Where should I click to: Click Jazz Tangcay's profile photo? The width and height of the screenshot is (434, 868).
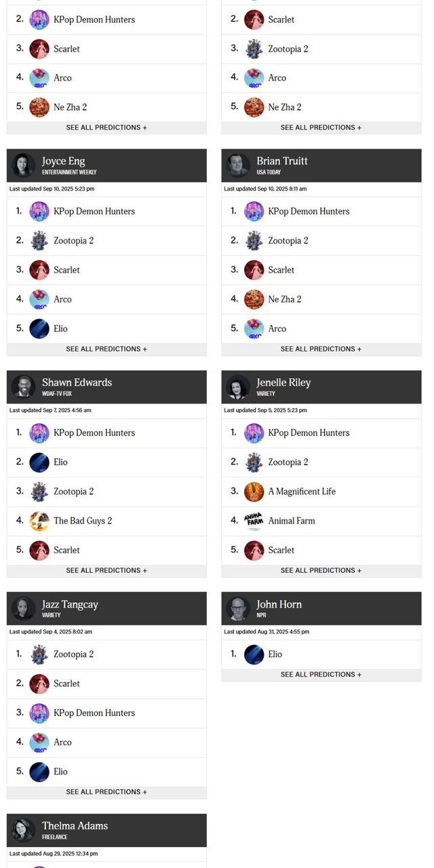[23, 609]
